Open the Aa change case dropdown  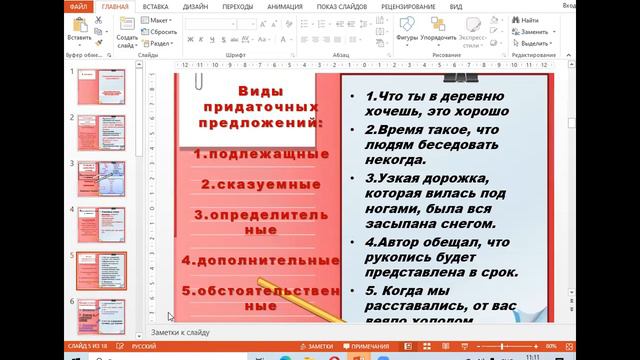[x=264, y=40]
